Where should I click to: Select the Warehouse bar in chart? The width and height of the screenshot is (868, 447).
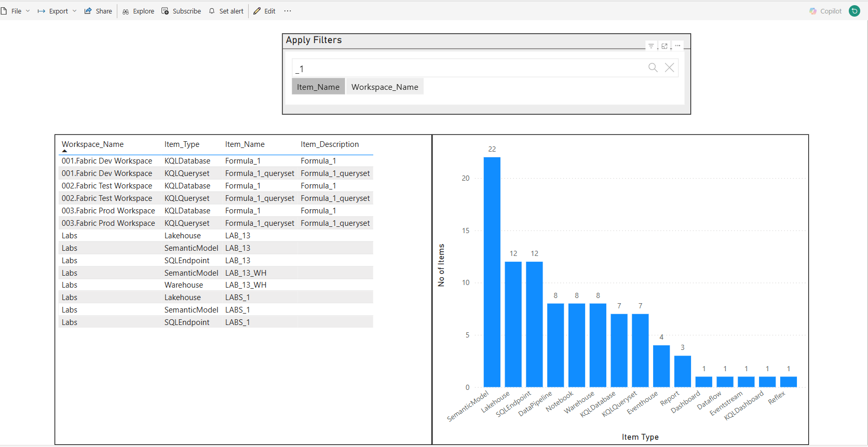click(x=598, y=345)
